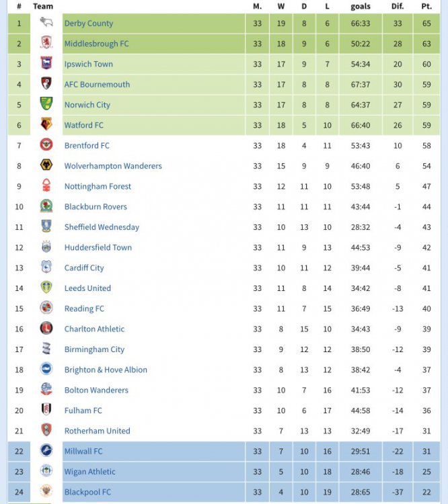The image size is (448, 504).
Task: Click the Fulham FC club crest
Action: 46,410
